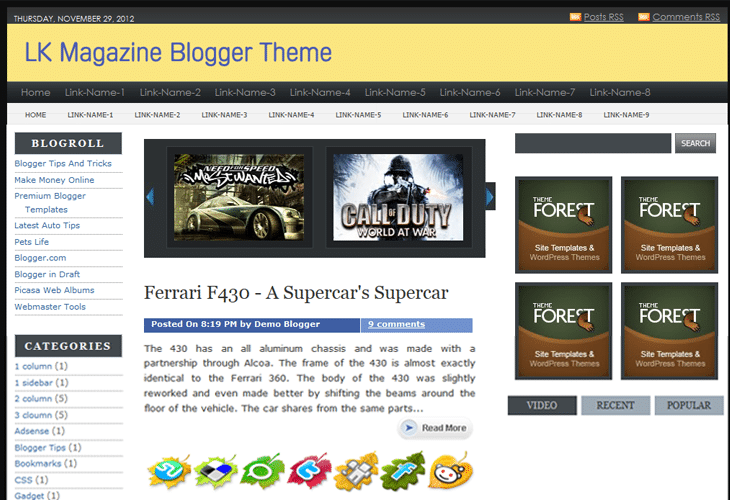Submit to Reddit using the alien leaf icon
Image resolution: width=730 pixels, height=500 pixels.
[x=450, y=471]
